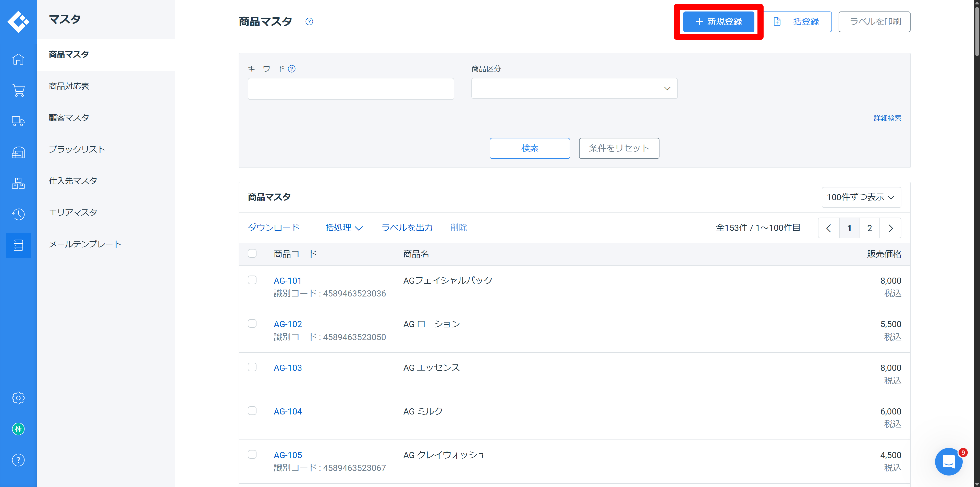
Task: Open the 商品区分 dropdown
Action: 574,88
